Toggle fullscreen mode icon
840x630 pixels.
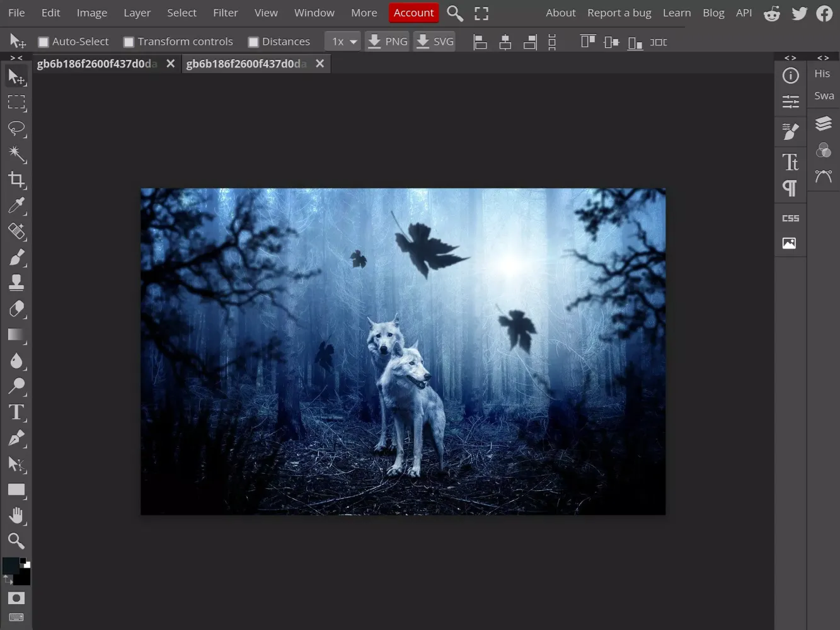(x=481, y=13)
